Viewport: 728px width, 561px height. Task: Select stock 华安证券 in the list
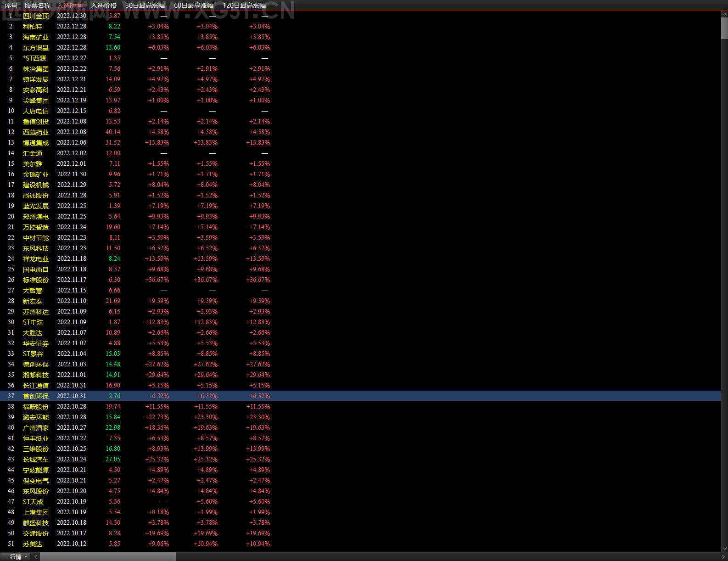pos(36,343)
